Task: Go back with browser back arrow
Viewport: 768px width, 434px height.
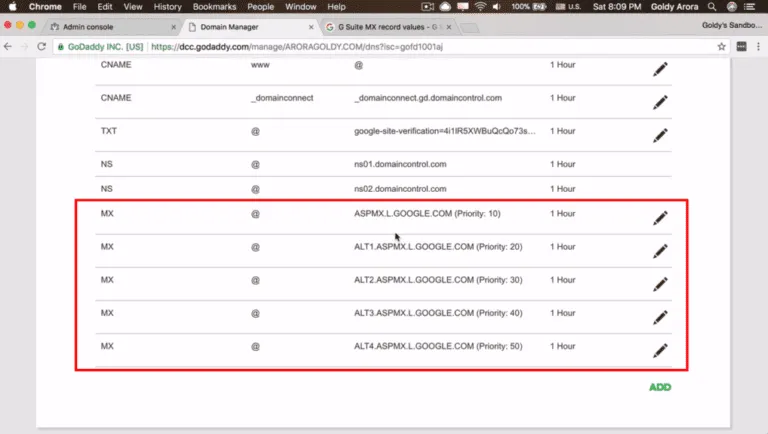Action: (x=8, y=47)
